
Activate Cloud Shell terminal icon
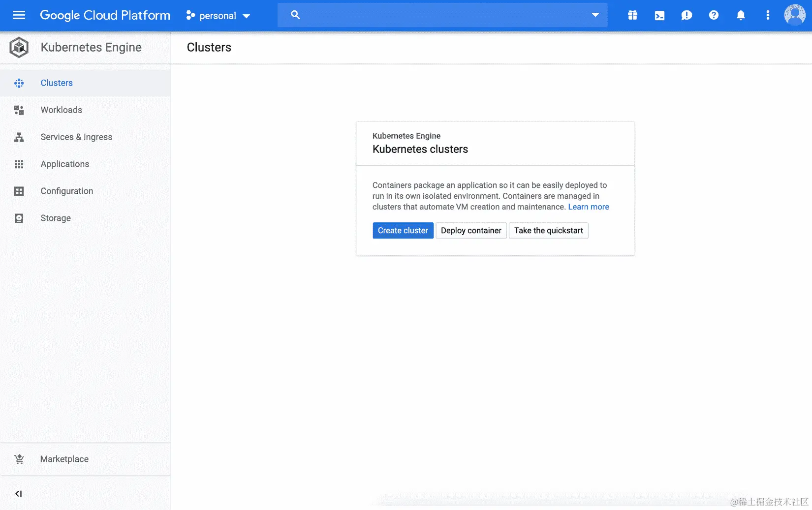pyautogui.click(x=659, y=16)
